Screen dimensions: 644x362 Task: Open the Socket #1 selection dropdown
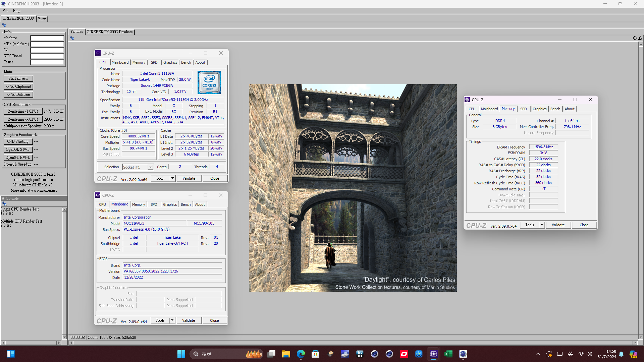click(138, 167)
